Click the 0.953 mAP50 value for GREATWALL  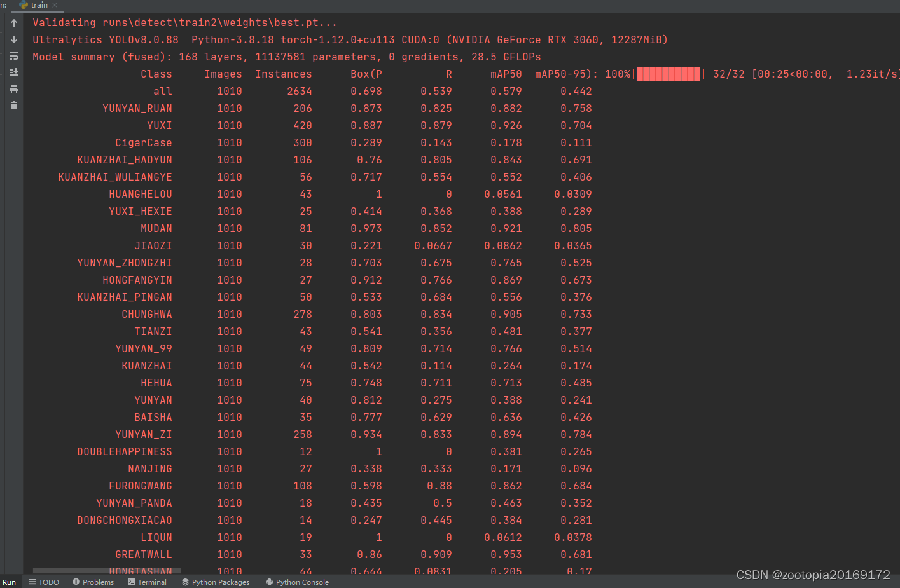pyautogui.click(x=506, y=555)
